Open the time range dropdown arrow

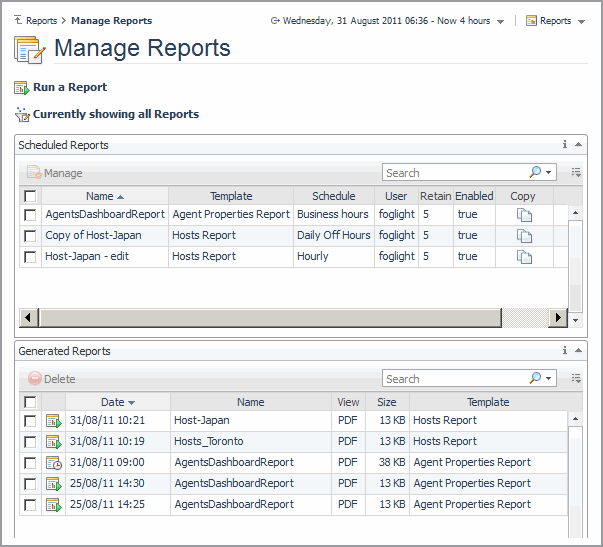point(500,21)
